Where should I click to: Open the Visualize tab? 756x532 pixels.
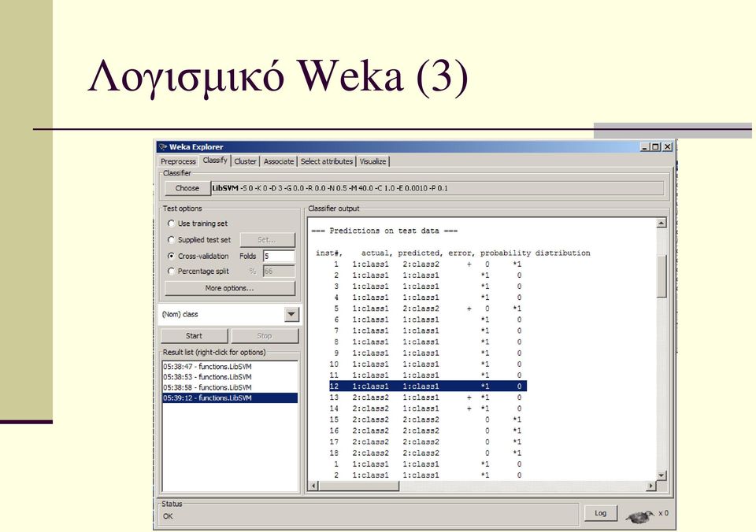tap(372, 161)
